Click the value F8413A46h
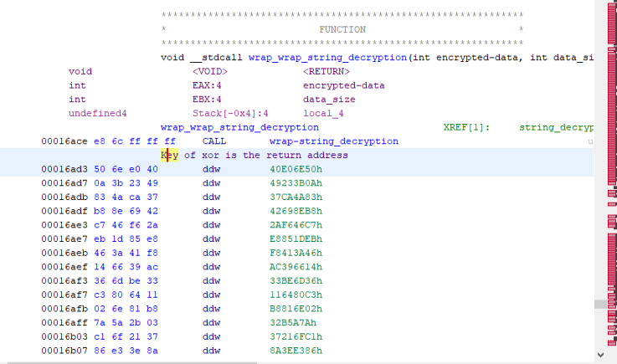Viewport: 617px width, 364px height. click(296, 253)
